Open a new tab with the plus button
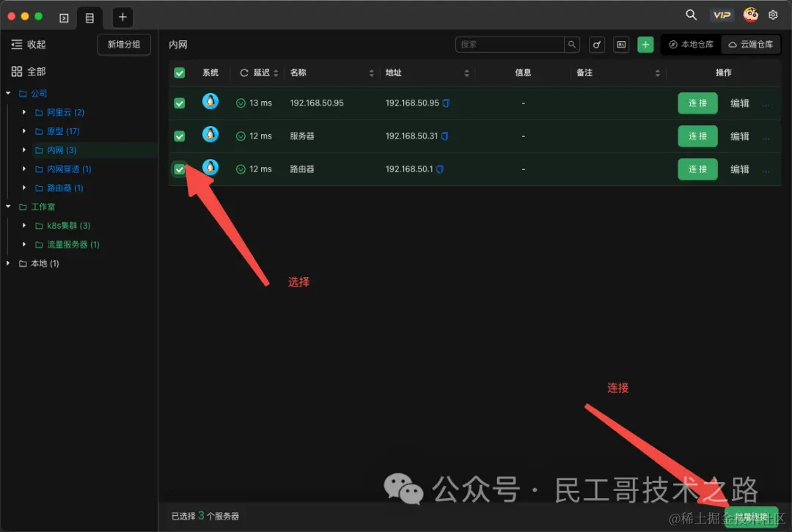Viewport: 792px width, 532px height. click(122, 17)
